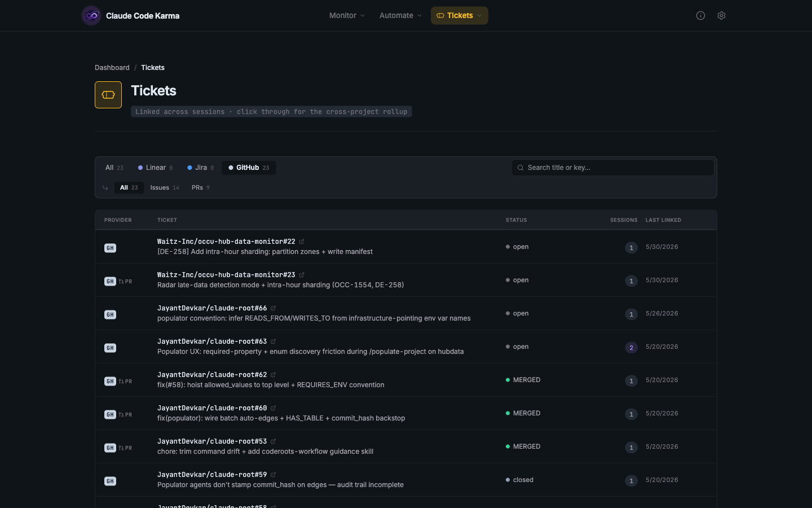Open external link for occu-hub-data-monitor#23
This screenshot has width=812, height=508.
pyautogui.click(x=302, y=275)
